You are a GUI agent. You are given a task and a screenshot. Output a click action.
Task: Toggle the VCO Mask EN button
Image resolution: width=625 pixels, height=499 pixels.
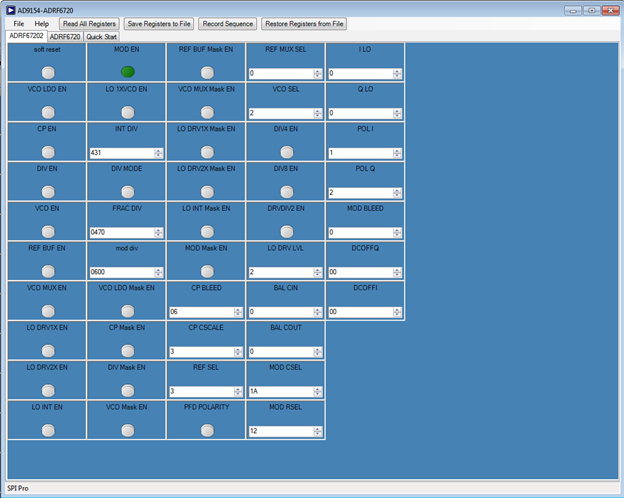tap(128, 430)
